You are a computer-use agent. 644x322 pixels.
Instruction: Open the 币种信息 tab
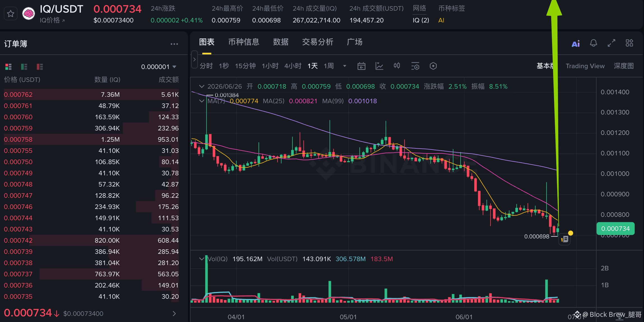244,42
